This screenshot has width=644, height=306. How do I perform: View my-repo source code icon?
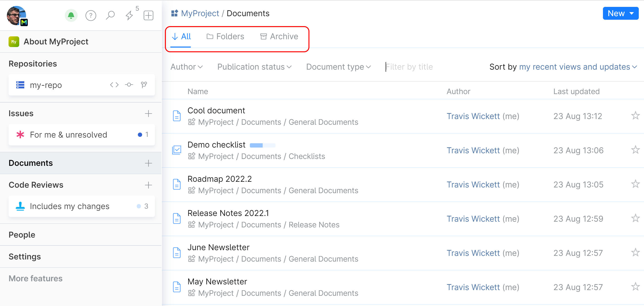tap(114, 85)
